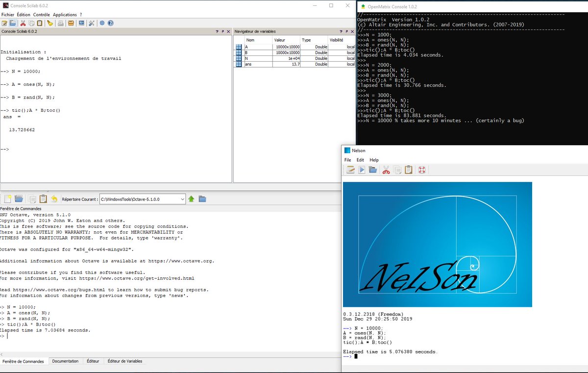Click open folder icon in Octave toolbar

coord(19,199)
